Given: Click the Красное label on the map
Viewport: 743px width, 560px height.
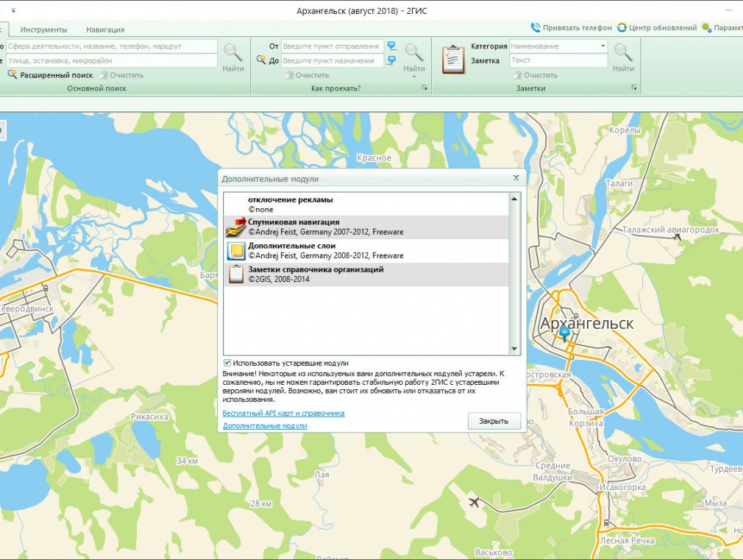Looking at the screenshot, I should click(374, 157).
